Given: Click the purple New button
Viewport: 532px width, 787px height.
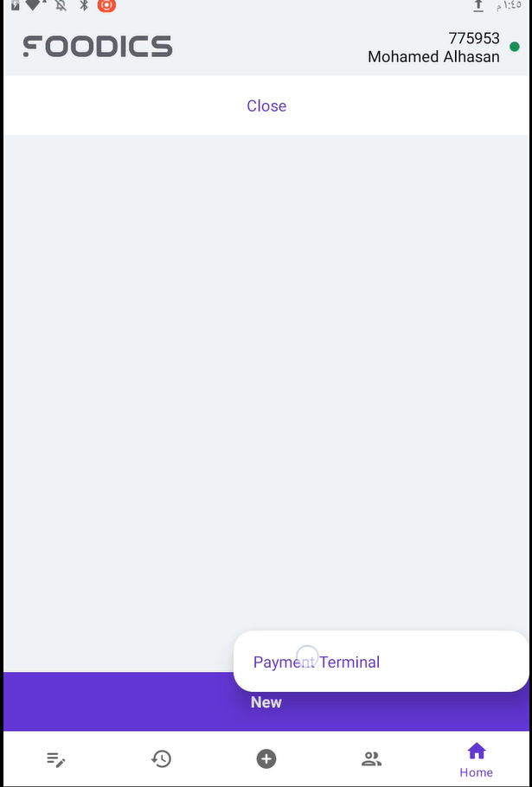Looking at the screenshot, I should point(266,701).
